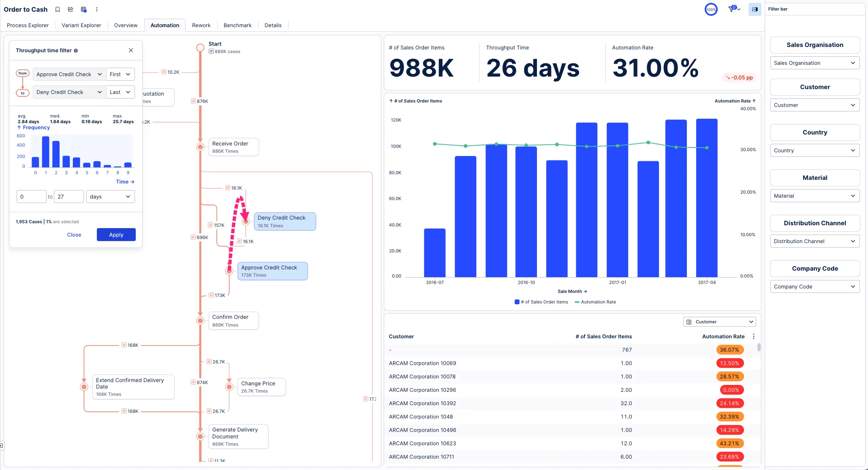Click info icon next to Throughput time filter

(76, 51)
